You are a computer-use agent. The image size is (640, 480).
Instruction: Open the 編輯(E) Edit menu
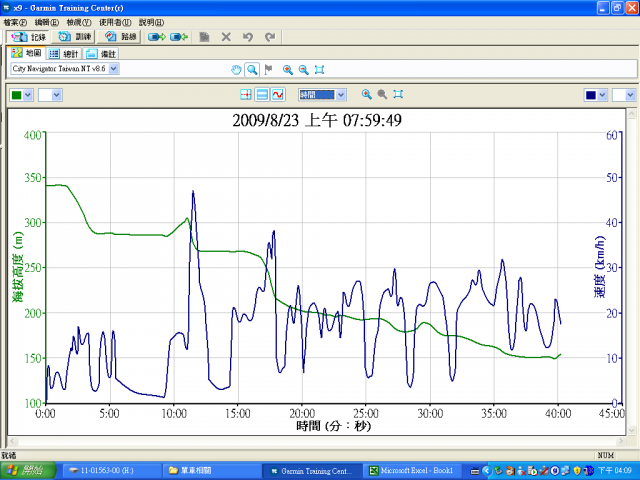click(x=47, y=22)
